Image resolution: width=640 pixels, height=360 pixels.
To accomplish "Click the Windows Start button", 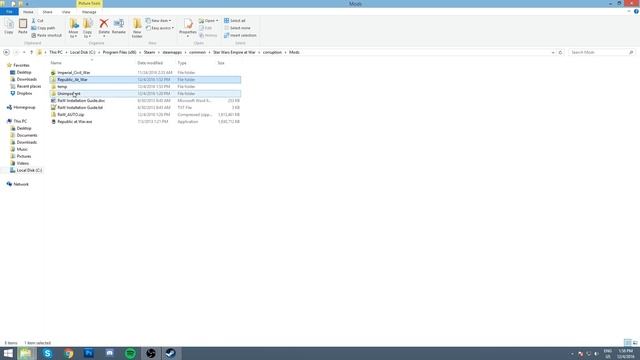I will 8,353.
